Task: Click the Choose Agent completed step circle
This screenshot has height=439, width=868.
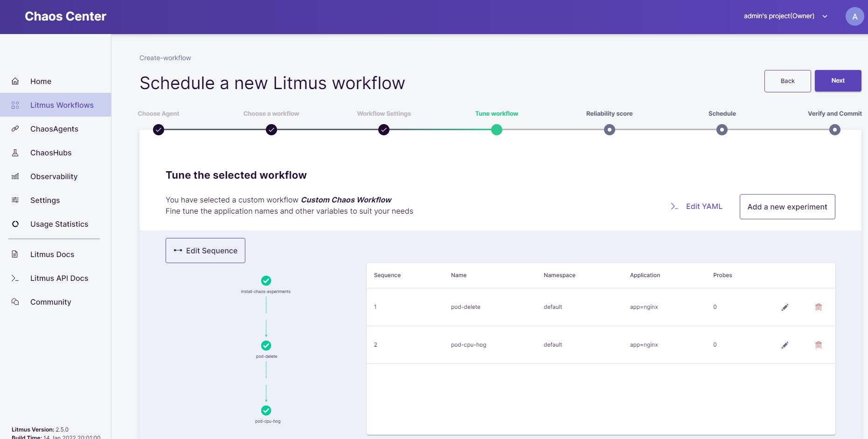Action: 159,130
